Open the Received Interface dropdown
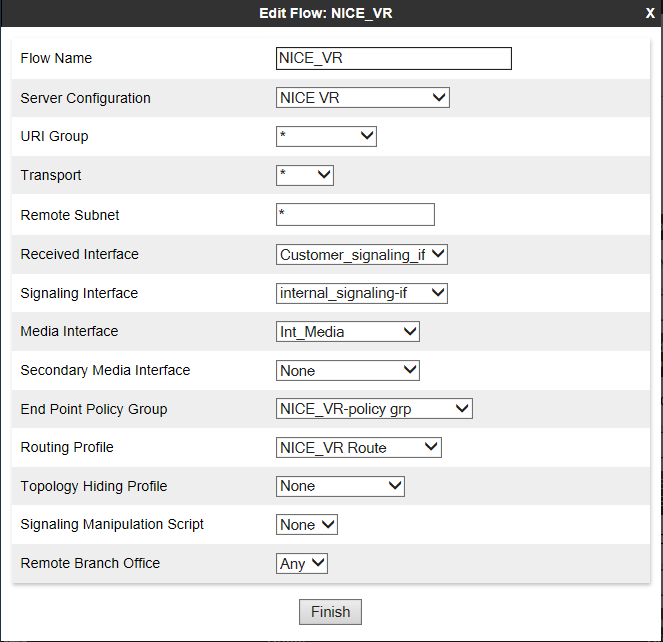The image size is (663, 642). pyautogui.click(x=362, y=255)
